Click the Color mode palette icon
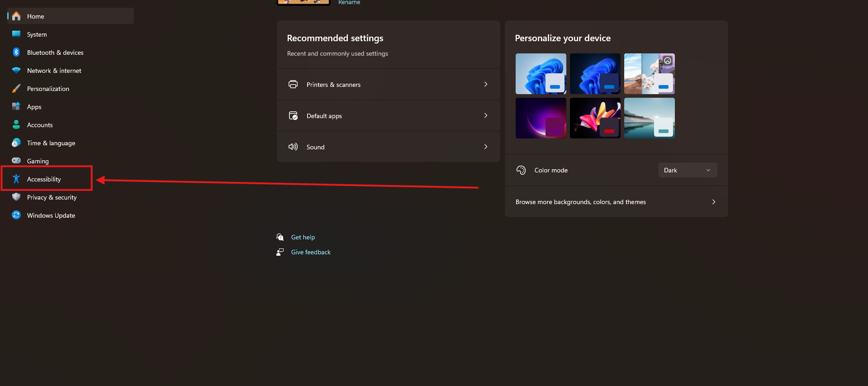 521,170
